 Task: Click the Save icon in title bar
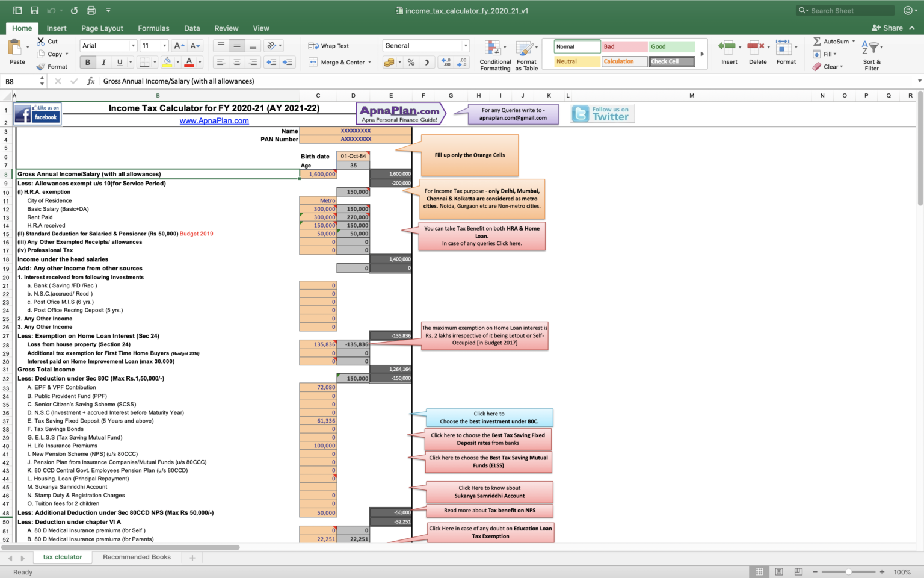point(34,10)
